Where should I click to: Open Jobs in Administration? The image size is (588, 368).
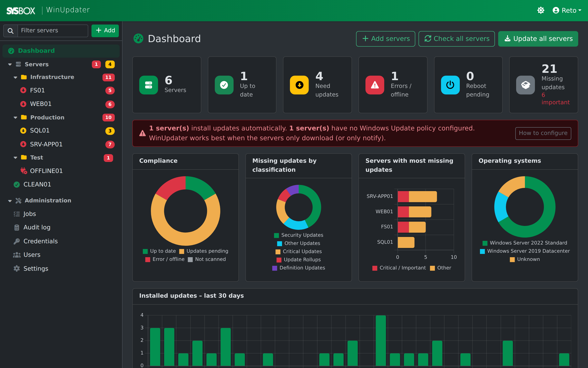pyautogui.click(x=30, y=214)
